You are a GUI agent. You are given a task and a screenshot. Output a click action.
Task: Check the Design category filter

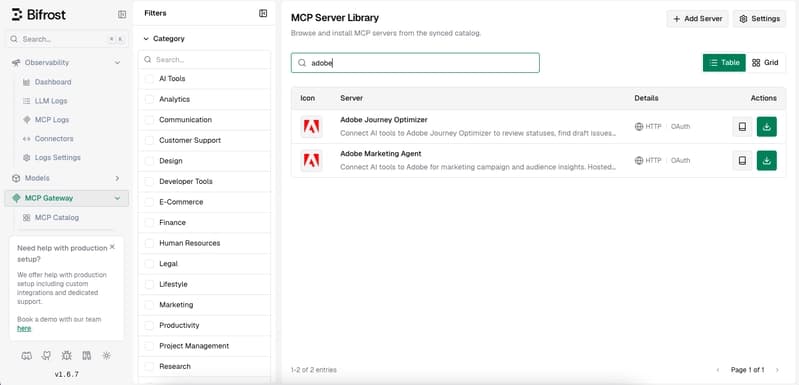tap(149, 161)
